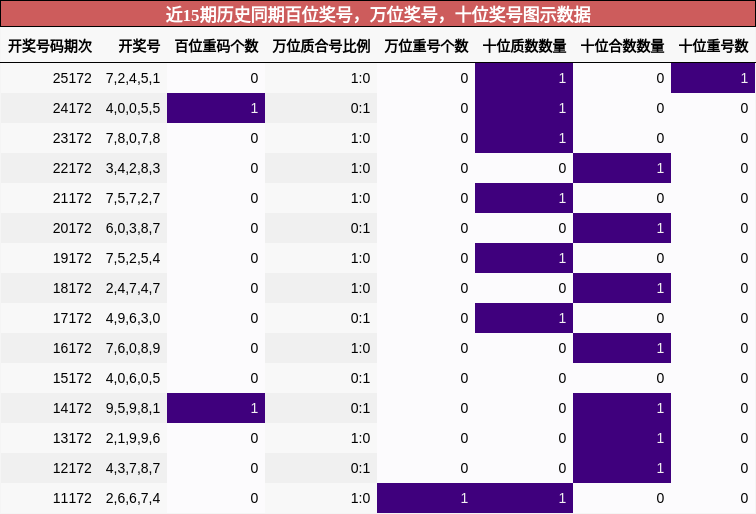Click purple 十位合数数量 cell in row 22172

click(x=622, y=168)
